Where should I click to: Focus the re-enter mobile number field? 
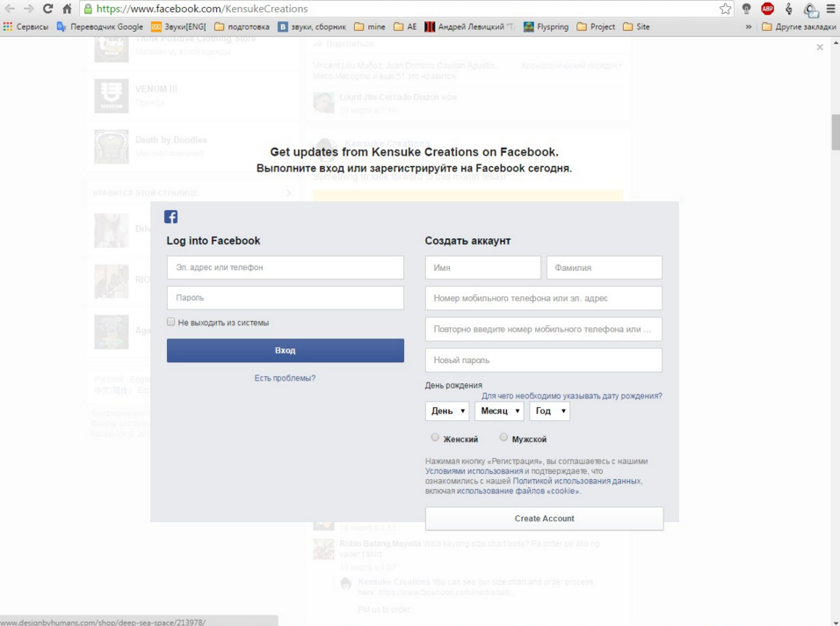544,329
